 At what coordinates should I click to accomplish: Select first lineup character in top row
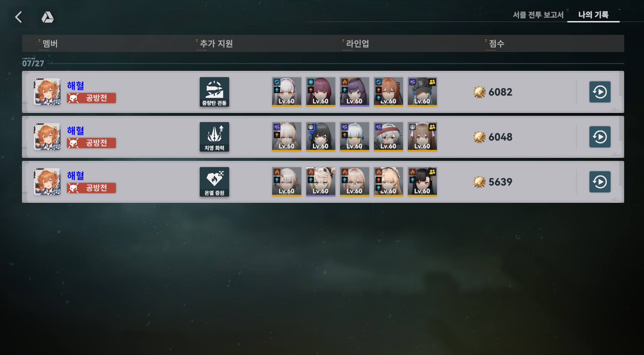click(286, 92)
